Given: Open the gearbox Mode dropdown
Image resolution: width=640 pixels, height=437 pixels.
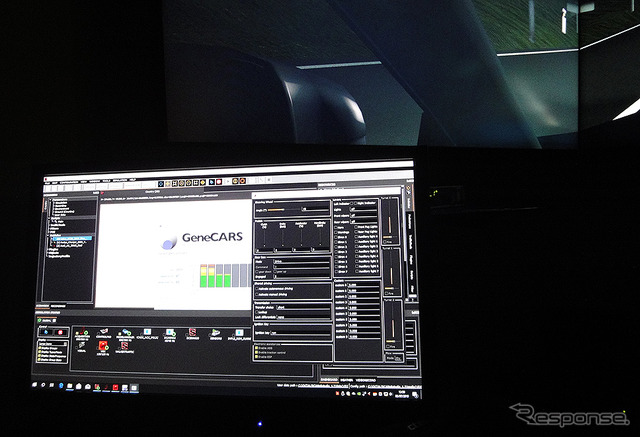Looking at the screenshot, I should [x=301, y=262].
